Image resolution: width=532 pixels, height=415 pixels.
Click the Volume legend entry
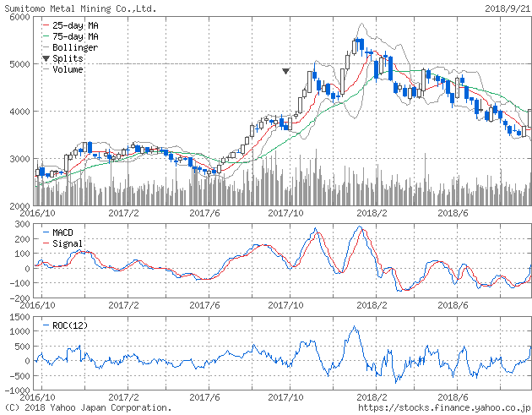coord(68,69)
